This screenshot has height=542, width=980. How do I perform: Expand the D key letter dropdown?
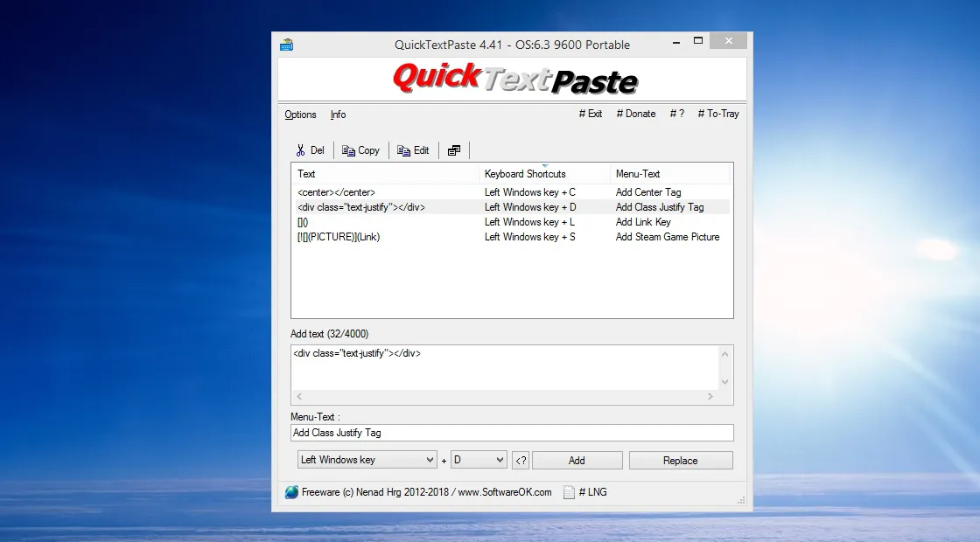[479, 460]
